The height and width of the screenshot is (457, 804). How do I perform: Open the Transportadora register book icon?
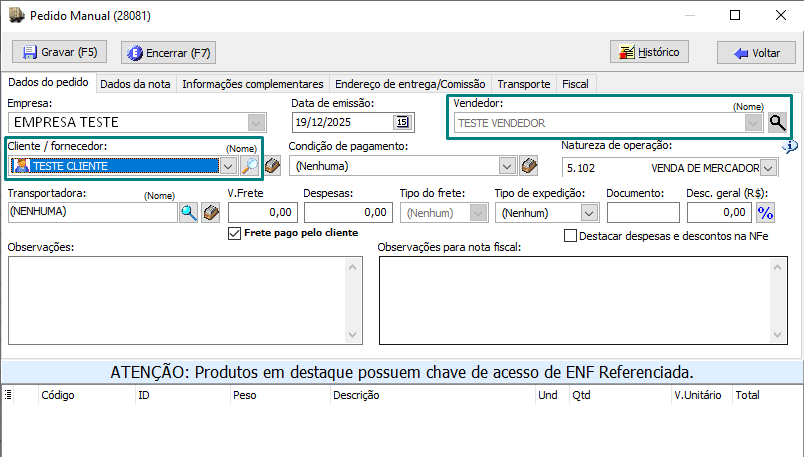pos(211,212)
